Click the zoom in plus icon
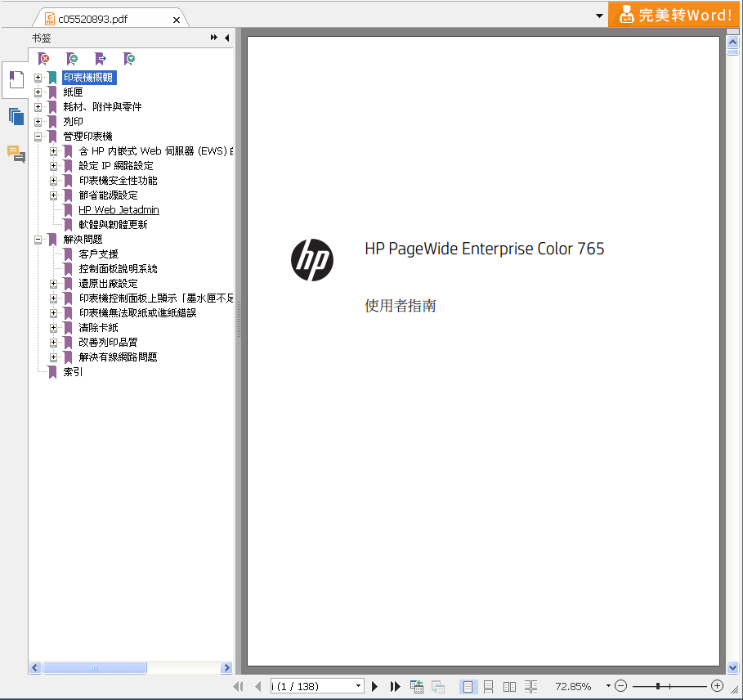This screenshot has height=700, width=743. (x=718, y=686)
